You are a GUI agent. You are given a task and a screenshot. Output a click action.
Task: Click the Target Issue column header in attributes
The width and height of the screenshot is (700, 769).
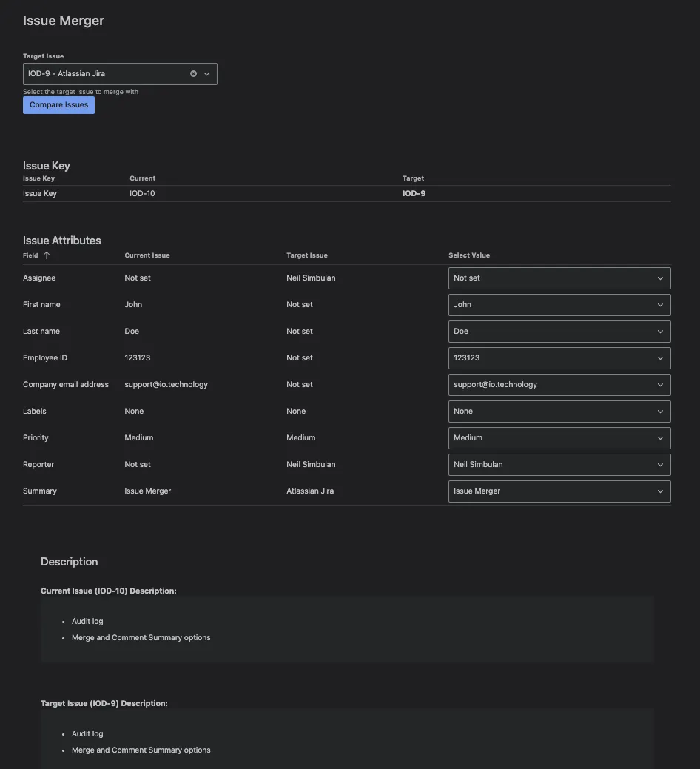pyautogui.click(x=307, y=255)
